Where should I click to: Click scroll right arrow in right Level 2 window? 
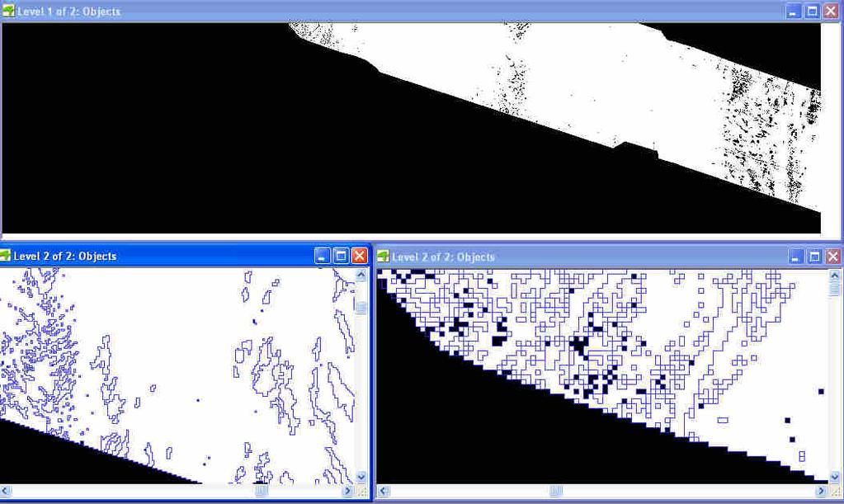coord(822,491)
